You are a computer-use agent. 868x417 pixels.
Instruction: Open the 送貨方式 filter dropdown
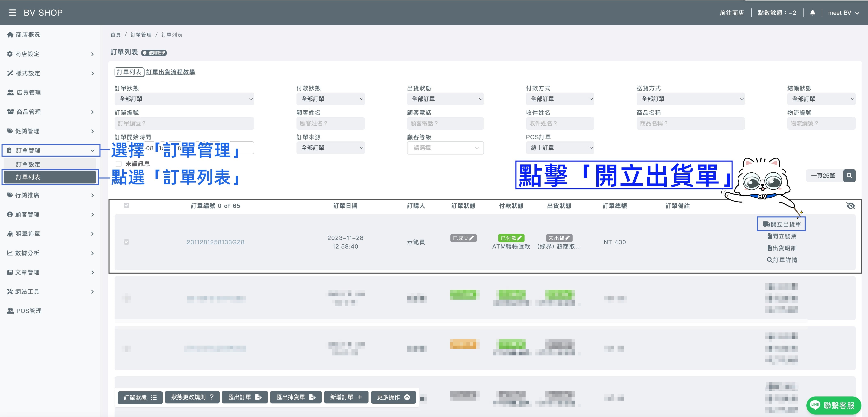(x=690, y=99)
